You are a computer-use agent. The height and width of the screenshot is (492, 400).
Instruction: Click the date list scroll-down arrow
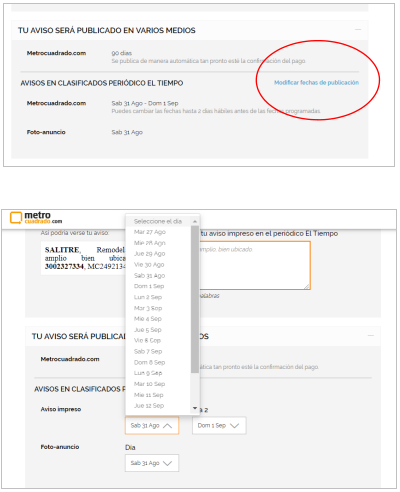(x=195, y=408)
